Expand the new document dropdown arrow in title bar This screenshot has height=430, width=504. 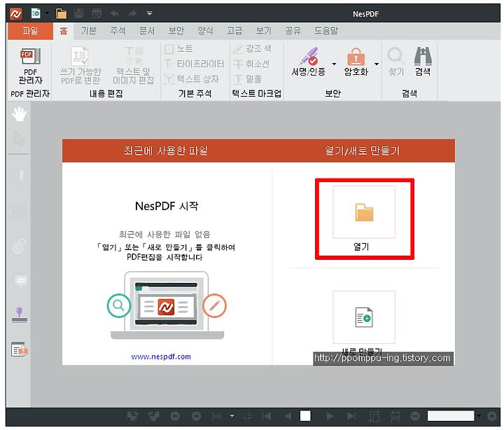48,13
